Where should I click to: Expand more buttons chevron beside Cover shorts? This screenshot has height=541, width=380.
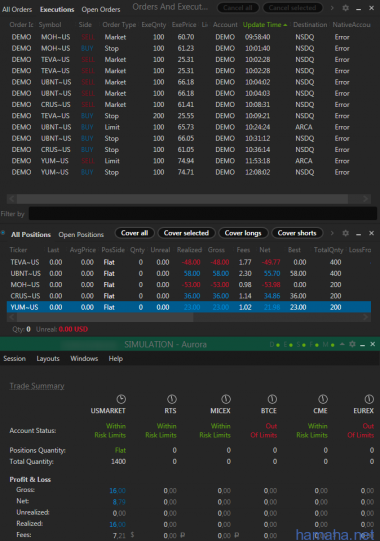click(332, 233)
